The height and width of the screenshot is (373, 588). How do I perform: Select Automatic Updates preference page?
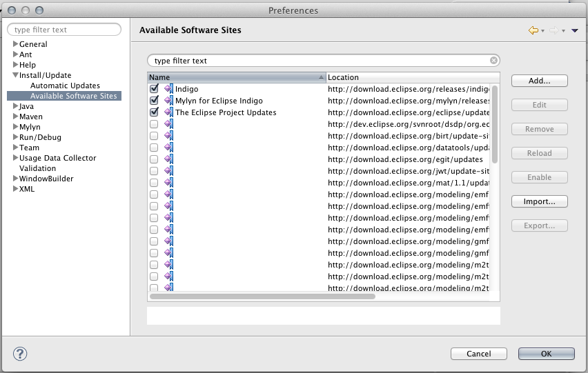[65, 85]
